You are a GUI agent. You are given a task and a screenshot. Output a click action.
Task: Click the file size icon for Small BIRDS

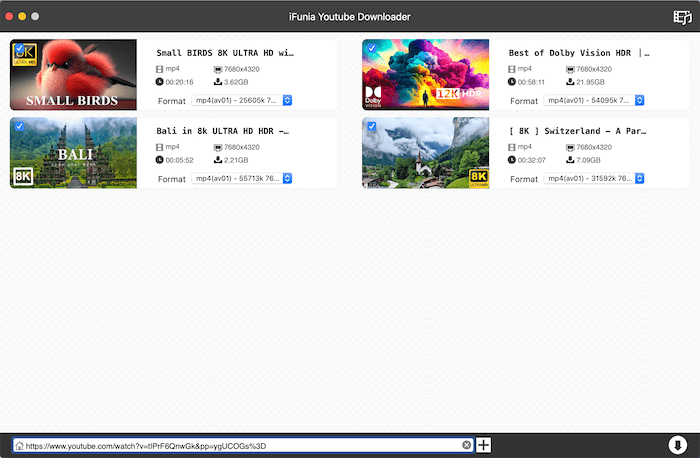[x=218, y=82]
